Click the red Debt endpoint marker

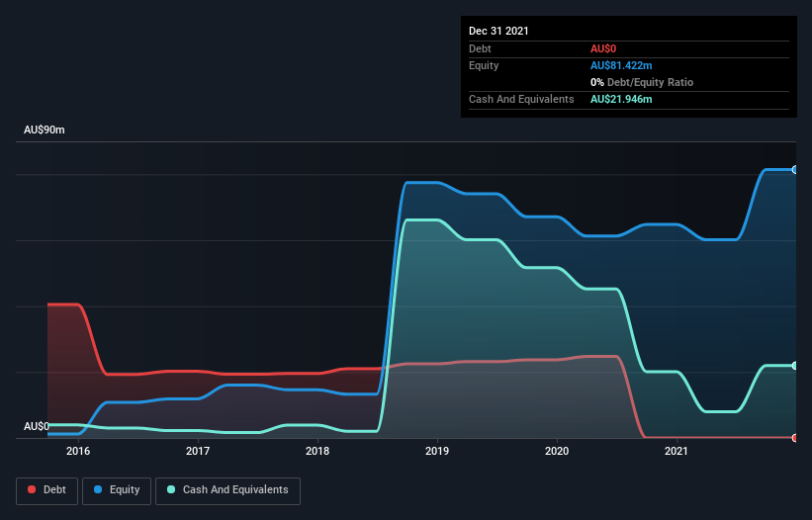(x=795, y=438)
